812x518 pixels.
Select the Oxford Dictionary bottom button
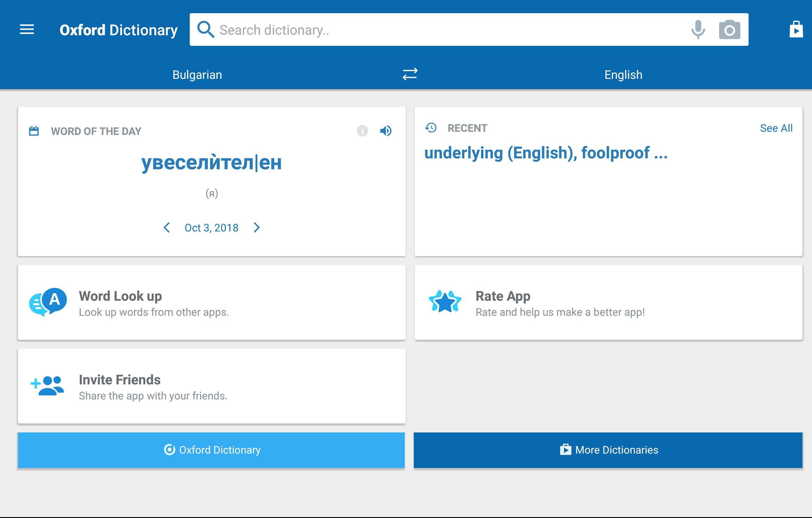(x=211, y=450)
